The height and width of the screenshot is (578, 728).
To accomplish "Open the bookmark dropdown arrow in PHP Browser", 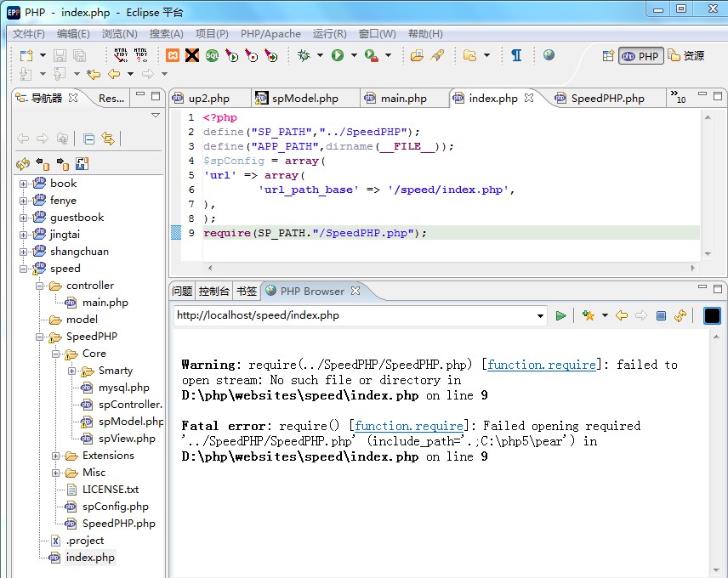I will tap(605, 316).
